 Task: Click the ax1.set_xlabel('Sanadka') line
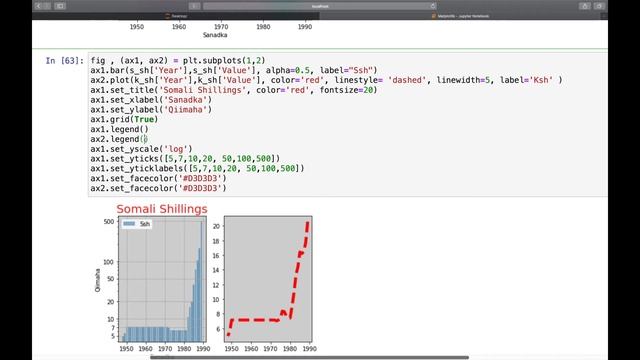[x=151, y=100]
